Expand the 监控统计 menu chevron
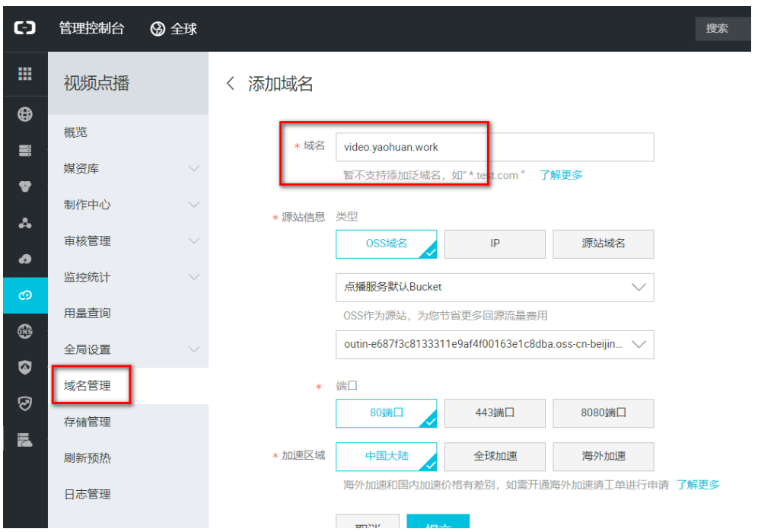The height and width of the screenshot is (532, 758). (x=194, y=277)
